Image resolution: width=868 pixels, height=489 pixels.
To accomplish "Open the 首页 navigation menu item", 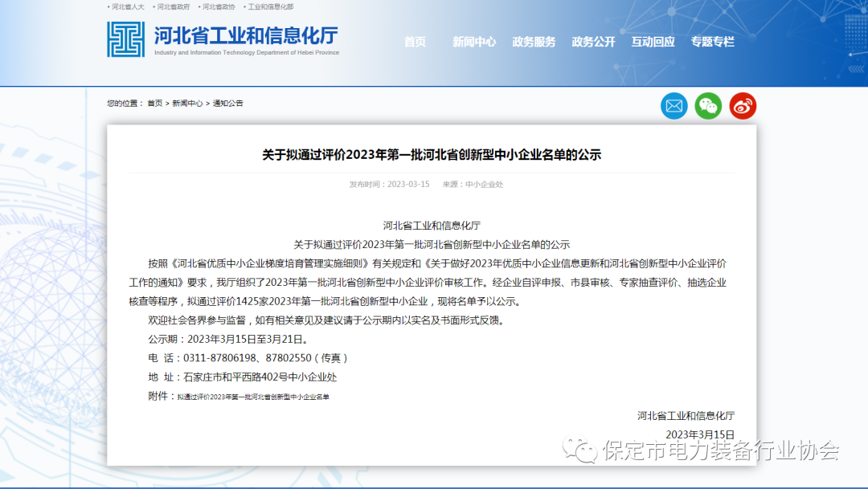I will point(415,42).
